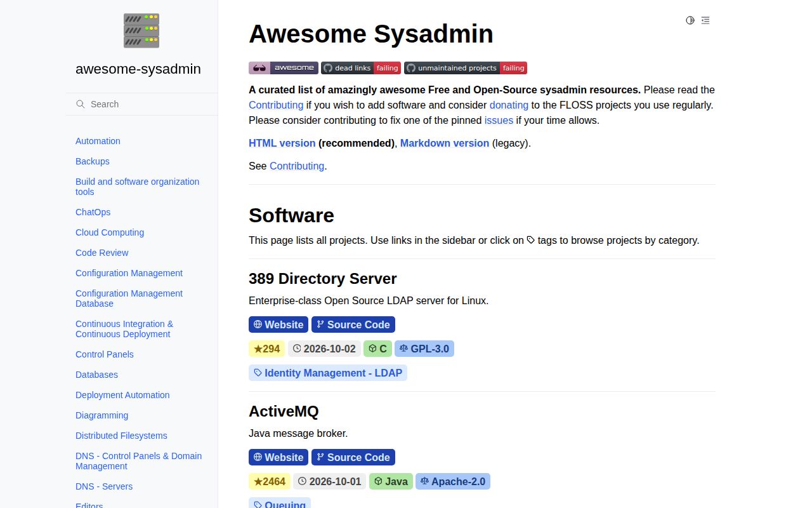The width and height of the screenshot is (812, 508).
Task: Open DNS - Control Panels & Domain Management
Action: click(x=139, y=461)
